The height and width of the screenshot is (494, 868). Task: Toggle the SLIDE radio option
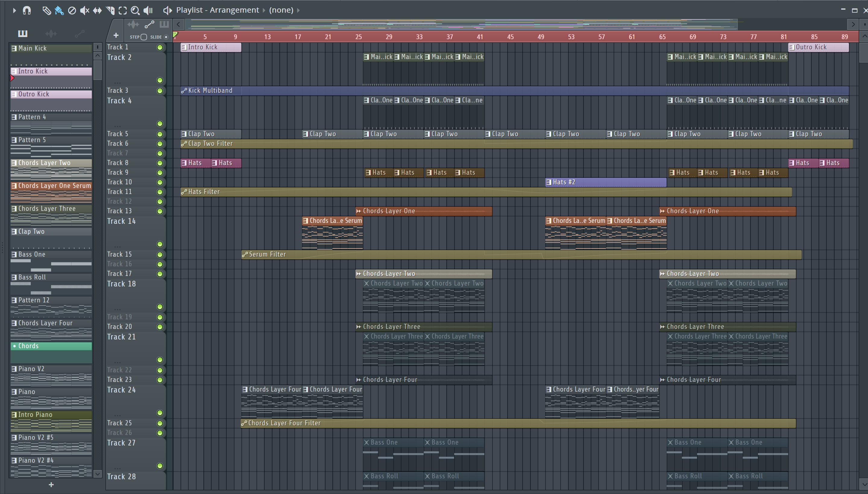(x=166, y=37)
